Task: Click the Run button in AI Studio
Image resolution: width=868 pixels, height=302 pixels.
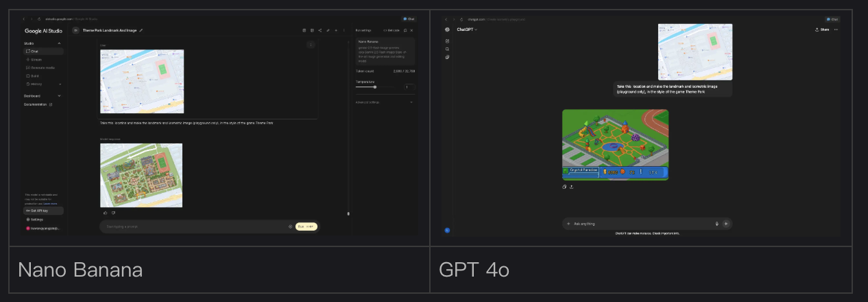Action: (x=306, y=226)
